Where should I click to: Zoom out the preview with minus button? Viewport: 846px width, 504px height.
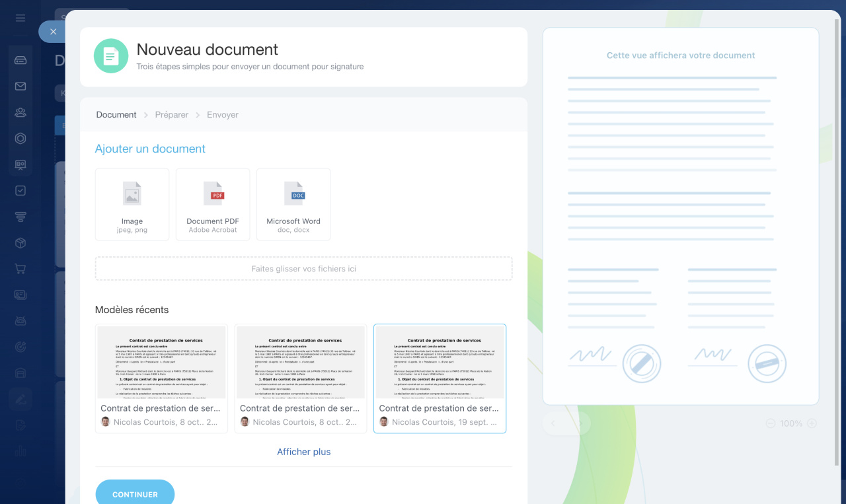coord(771,423)
